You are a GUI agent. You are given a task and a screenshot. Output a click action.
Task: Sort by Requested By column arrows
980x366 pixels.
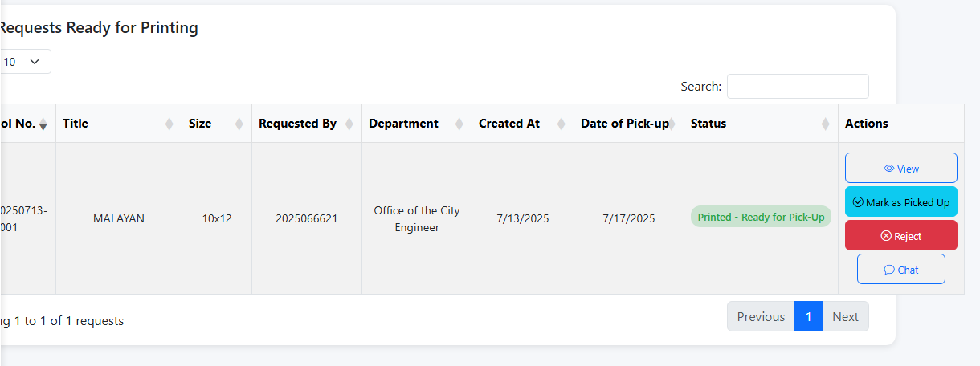point(349,124)
